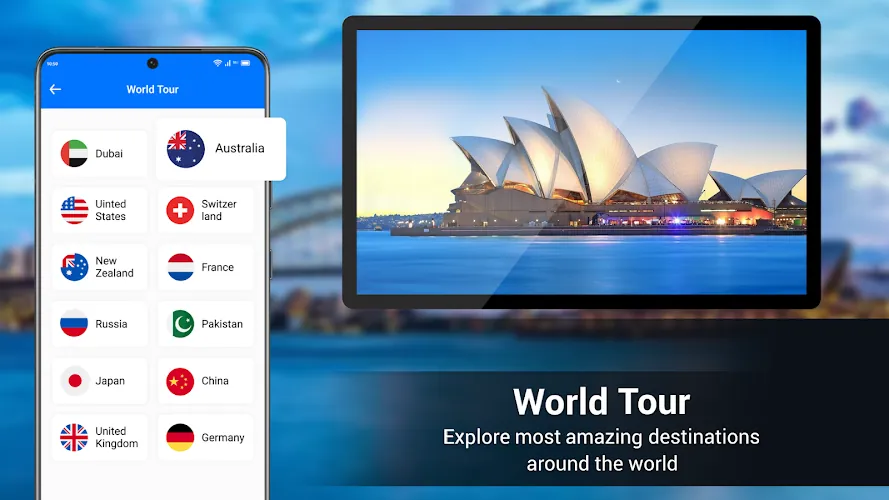
Task: Select the Japan flag icon
Action: tap(74, 381)
